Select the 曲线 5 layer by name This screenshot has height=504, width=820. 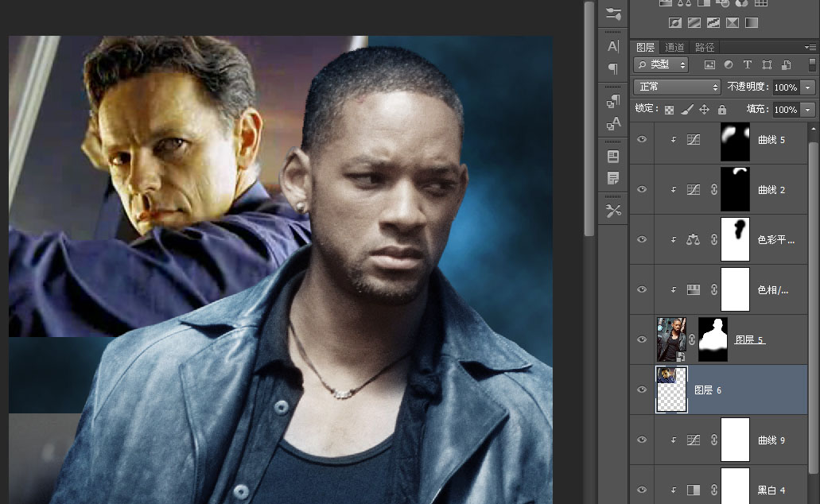click(x=771, y=140)
